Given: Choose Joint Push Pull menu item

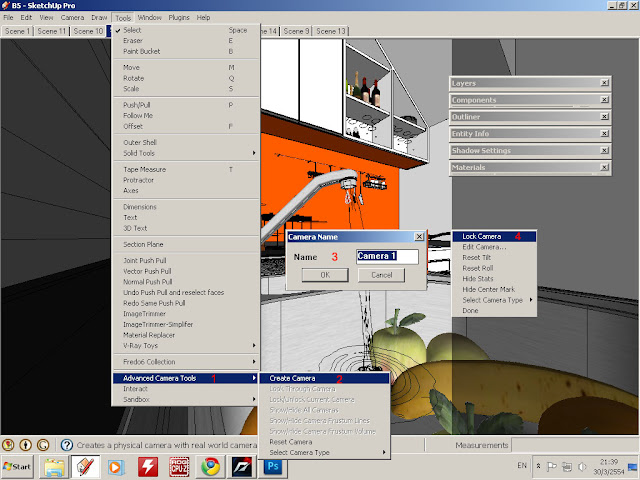Looking at the screenshot, I should [x=186, y=260].
